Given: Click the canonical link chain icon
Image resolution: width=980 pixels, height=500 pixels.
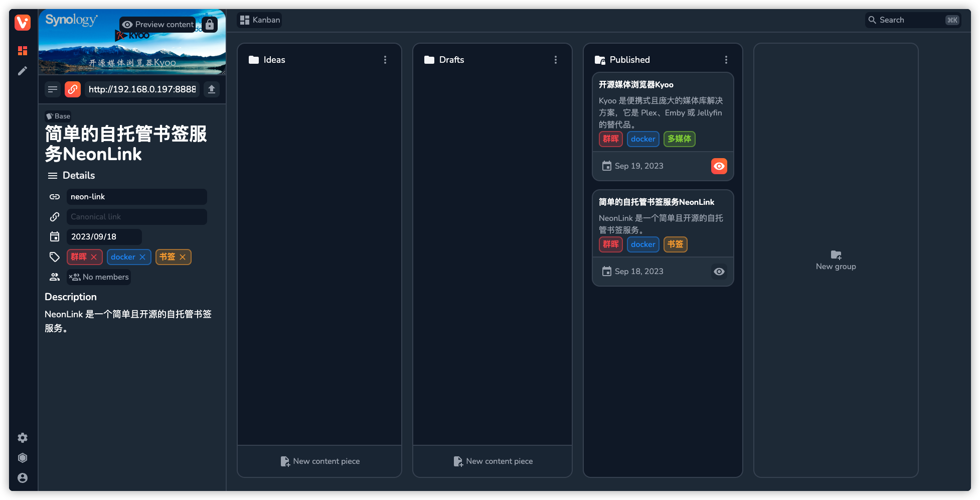Looking at the screenshot, I should tap(55, 217).
